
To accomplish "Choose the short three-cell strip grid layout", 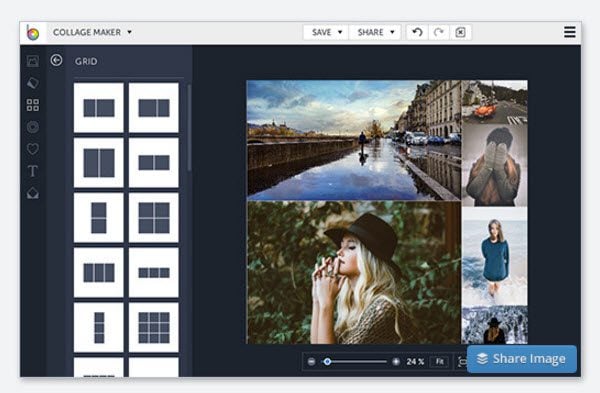I will (x=154, y=272).
